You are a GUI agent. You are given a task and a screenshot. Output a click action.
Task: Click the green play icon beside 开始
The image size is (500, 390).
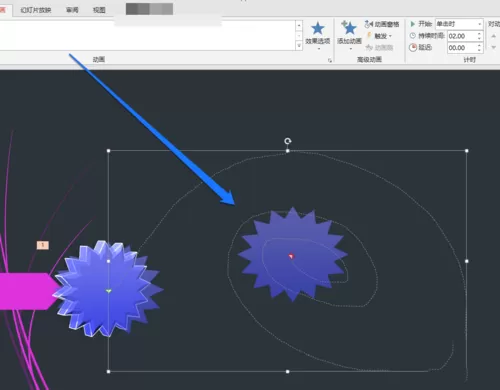click(x=413, y=24)
